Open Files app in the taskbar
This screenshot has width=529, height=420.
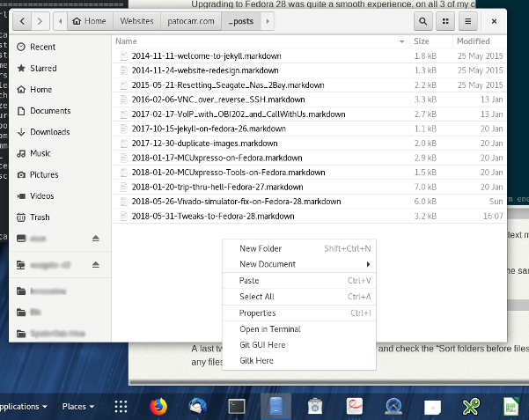pyautogui.click(x=276, y=406)
